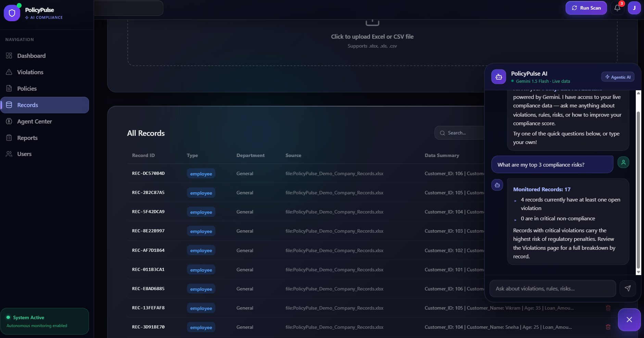The image size is (644, 338).
Task: Delete record REC-13FEFAF8 trash icon
Action: coord(608,308)
